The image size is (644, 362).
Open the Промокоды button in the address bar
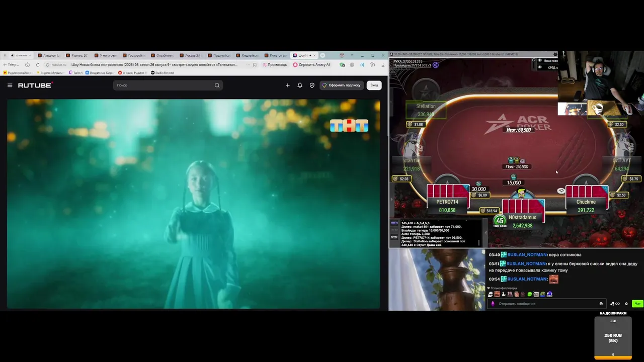click(275, 65)
